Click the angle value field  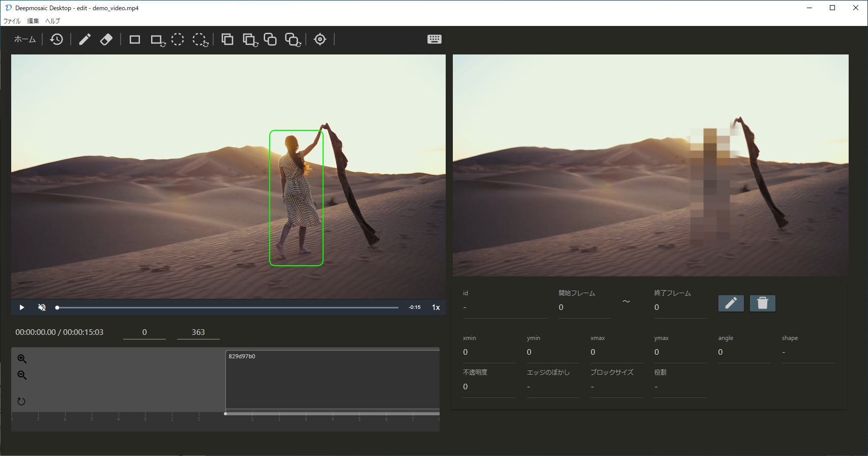coord(744,352)
